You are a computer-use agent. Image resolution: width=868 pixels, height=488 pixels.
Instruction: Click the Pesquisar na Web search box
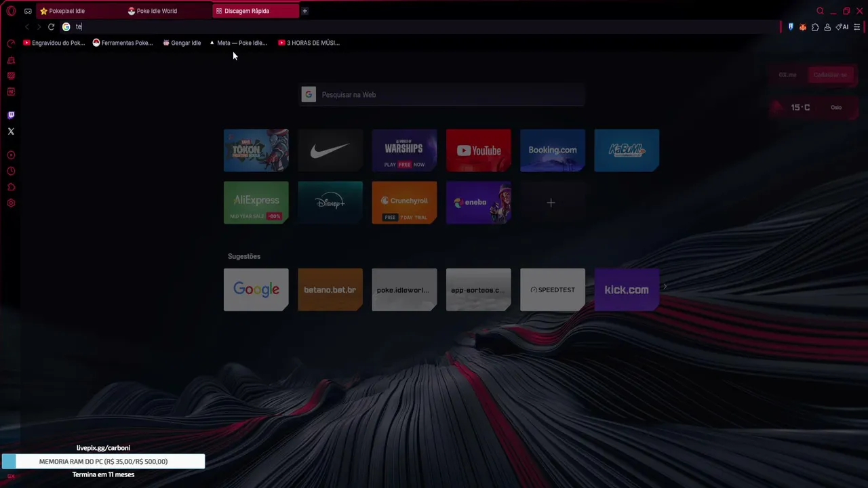point(442,95)
